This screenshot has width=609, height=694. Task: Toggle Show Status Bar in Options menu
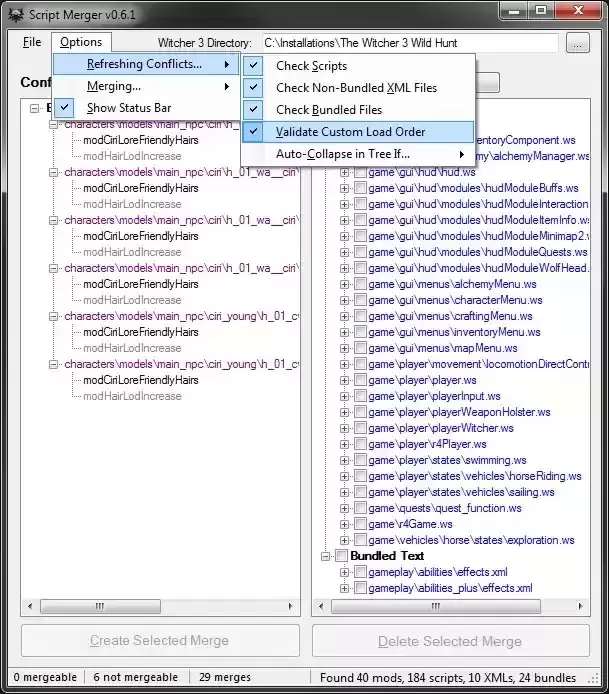(x=128, y=108)
